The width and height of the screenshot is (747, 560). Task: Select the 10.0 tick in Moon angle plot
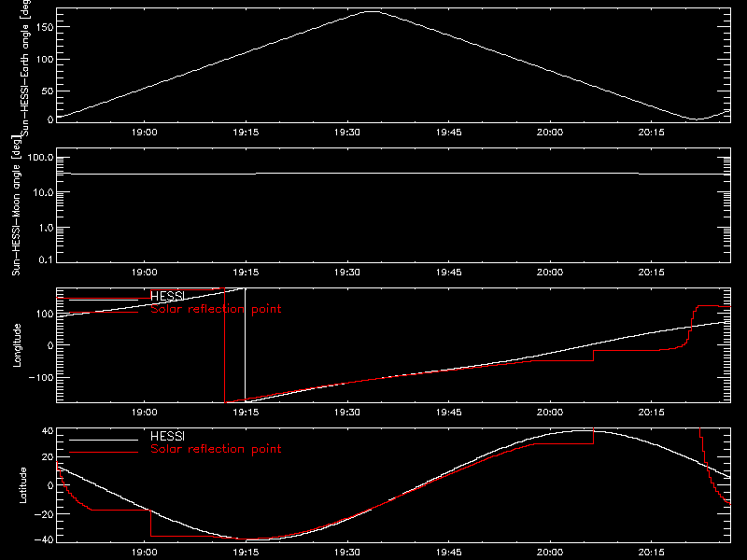click(44, 192)
